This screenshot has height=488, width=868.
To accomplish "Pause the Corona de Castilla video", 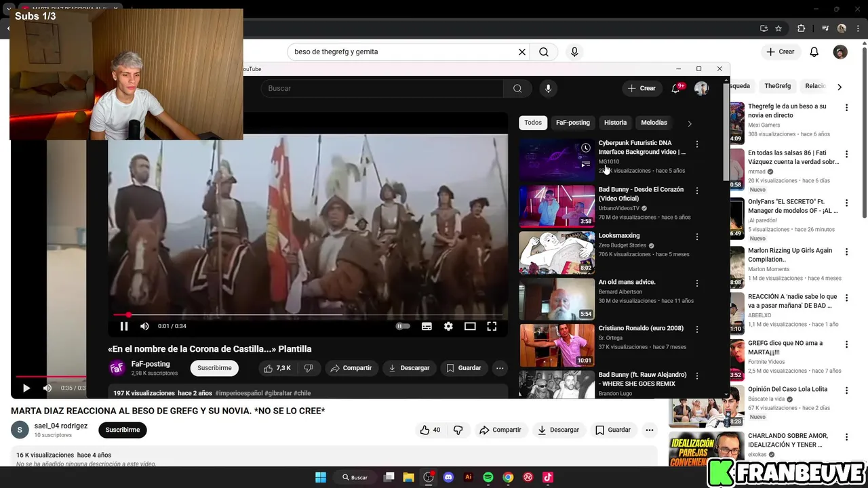I will (x=124, y=326).
